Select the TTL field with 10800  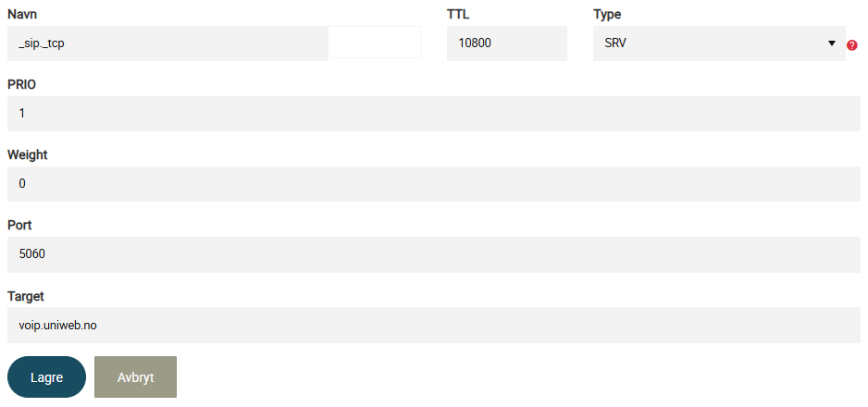point(507,43)
